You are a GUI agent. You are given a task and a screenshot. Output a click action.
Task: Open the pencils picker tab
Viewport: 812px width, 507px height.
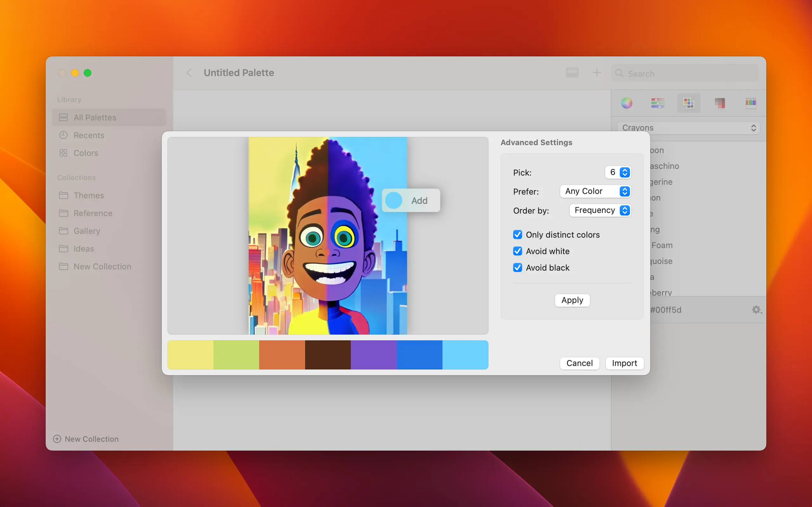pyautogui.click(x=750, y=102)
